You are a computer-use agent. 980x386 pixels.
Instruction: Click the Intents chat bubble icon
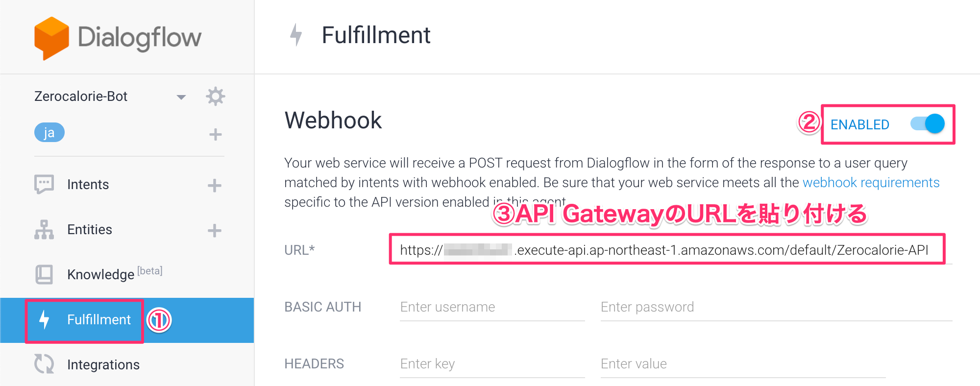click(44, 185)
